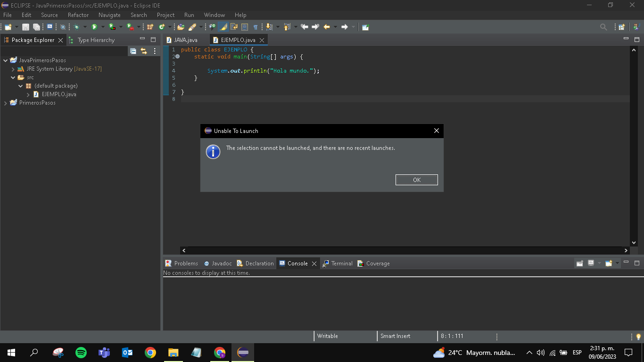Click the Forward navigation arrow

[x=345, y=27]
